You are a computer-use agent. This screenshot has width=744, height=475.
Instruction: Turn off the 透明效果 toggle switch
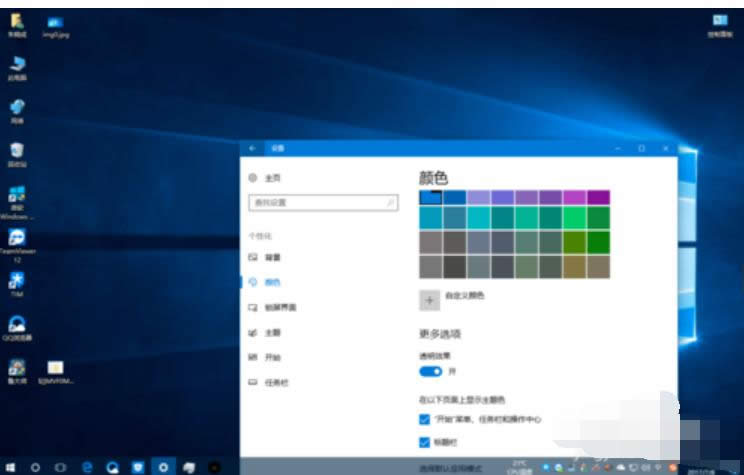coord(430,371)
